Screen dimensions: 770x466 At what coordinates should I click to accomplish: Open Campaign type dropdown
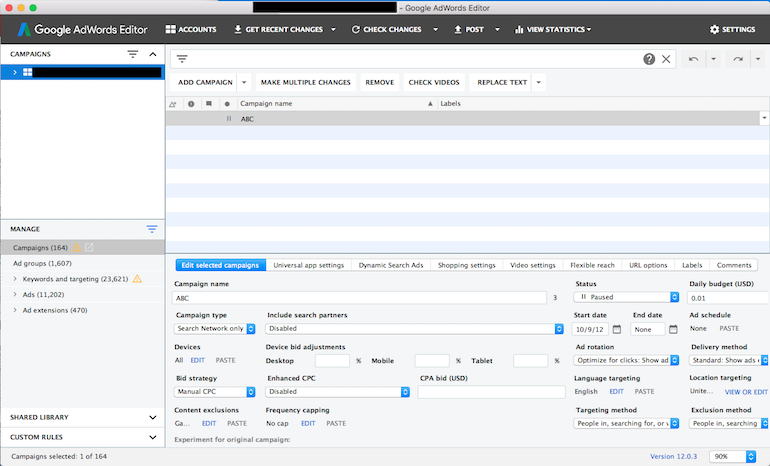[x=215, y=329]
